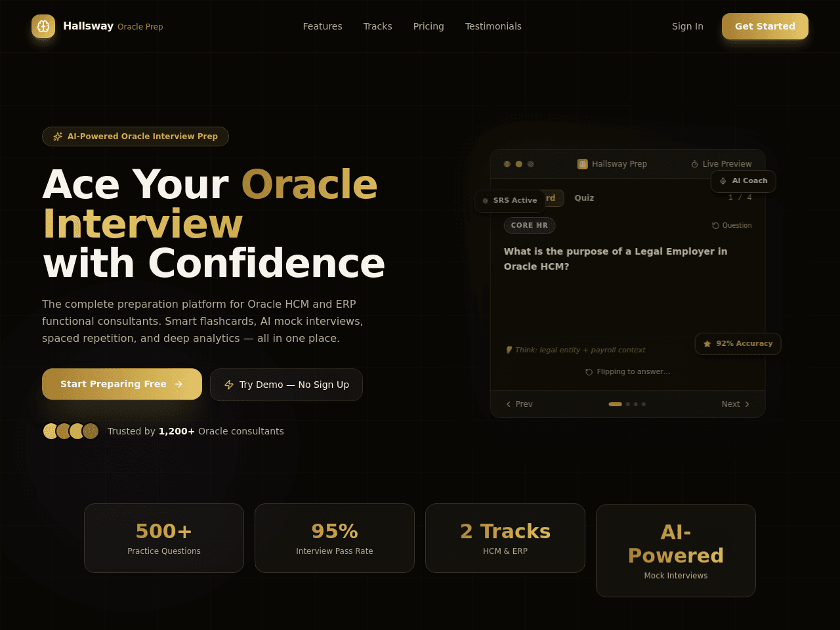Click the timer icon next to Live Preview
This screenshot has height=630, width=840.
point(695,164)
